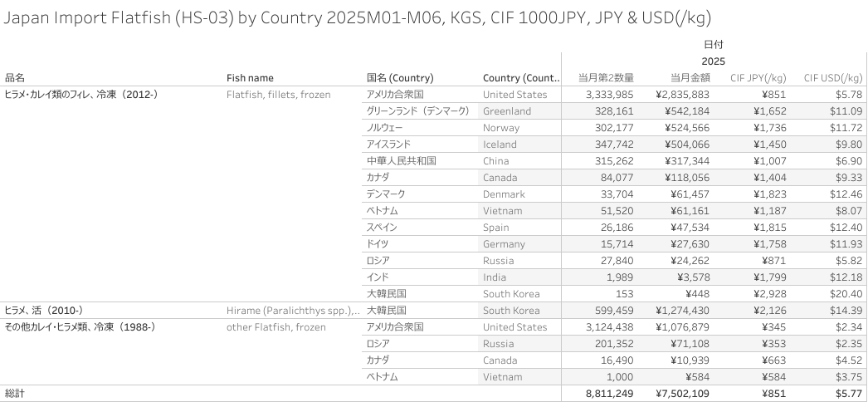The width and height of the screenshot is (868, 402).
Task: Select the ヒラメ、活（2010-）item label
Action: pos(44,311)
